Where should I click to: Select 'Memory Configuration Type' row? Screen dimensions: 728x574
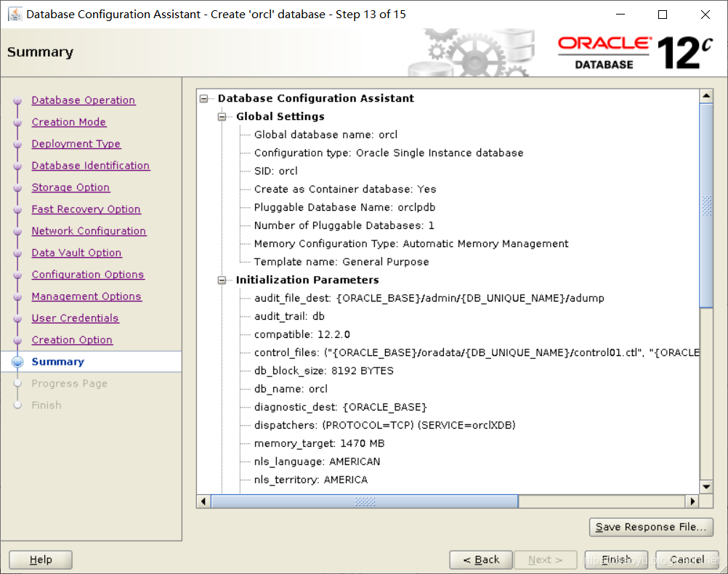[411, 243]
